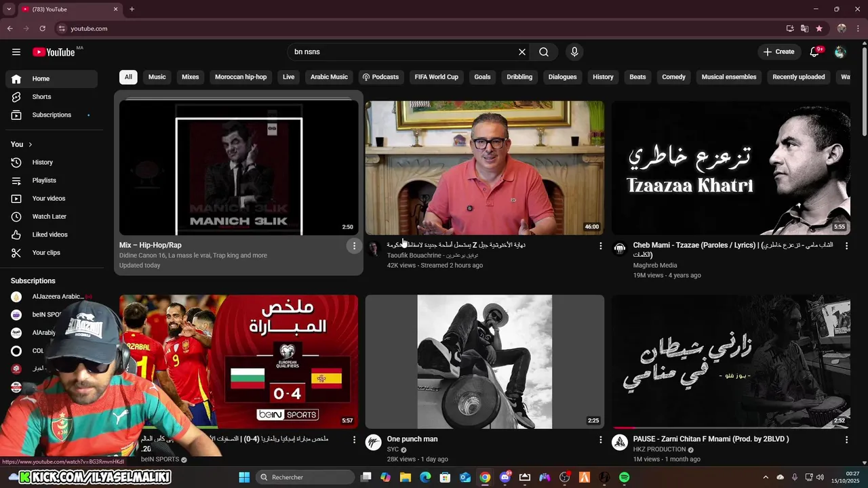Open the notifications bell
The image size is (868, 488).
(x=815, y=52)
